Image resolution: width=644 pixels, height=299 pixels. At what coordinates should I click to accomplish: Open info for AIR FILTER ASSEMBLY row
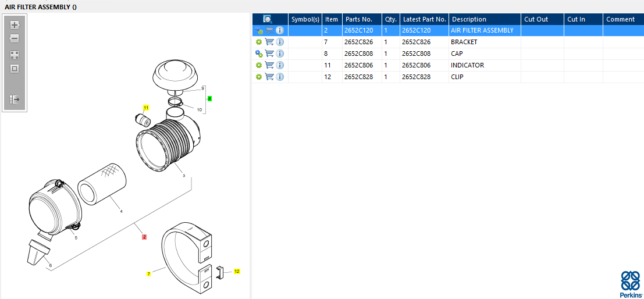click(x=280, y=30)
